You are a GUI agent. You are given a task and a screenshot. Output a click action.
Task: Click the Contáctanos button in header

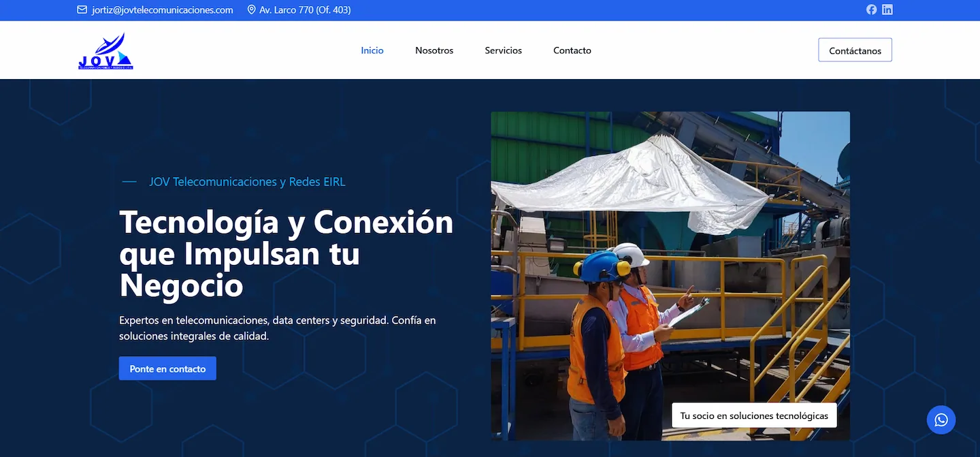(x=855, y=50)
